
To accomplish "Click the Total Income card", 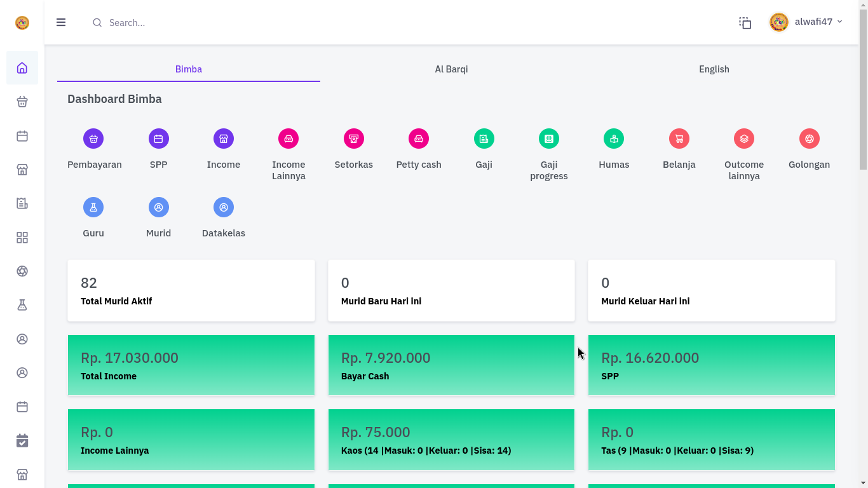I will pos(191,365).
